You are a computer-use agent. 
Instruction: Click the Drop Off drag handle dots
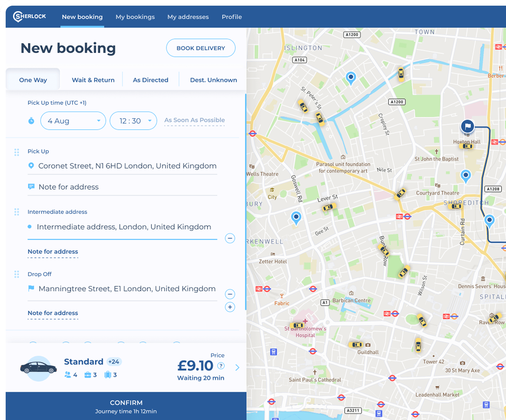pos(17,274)
